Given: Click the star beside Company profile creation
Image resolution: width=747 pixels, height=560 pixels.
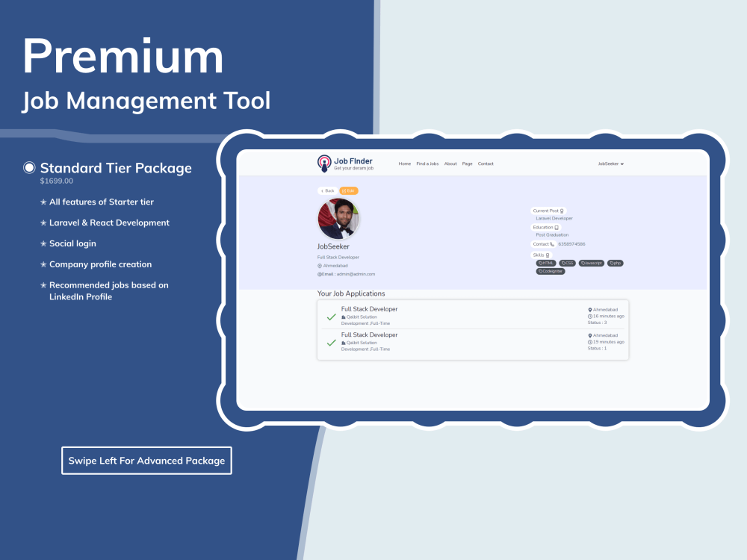Looking at the screenshot, I should coord(43,265).
